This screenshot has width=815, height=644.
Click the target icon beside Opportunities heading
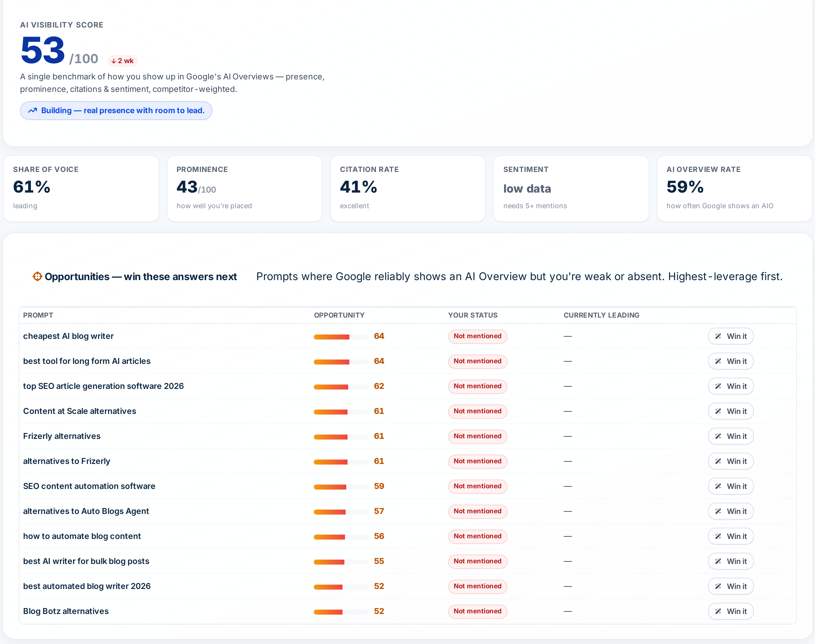coord(37,276)
